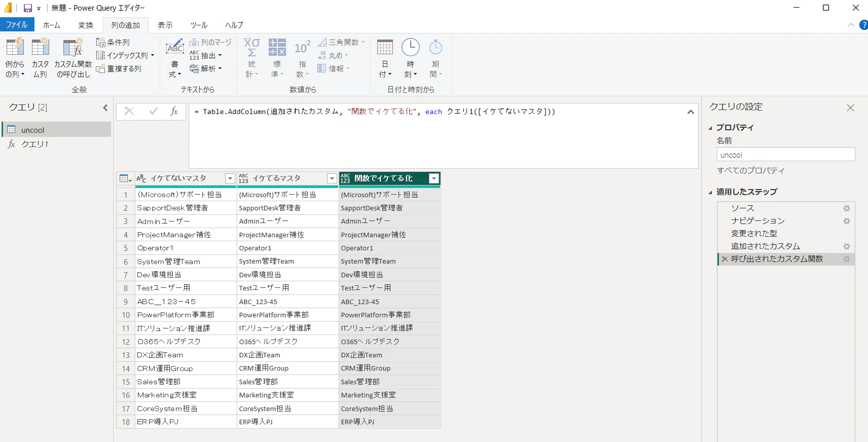Screen dimensions: 868x442
Task: Open settings gear for 追加されたカスタム step
Action: coord(846,246)
